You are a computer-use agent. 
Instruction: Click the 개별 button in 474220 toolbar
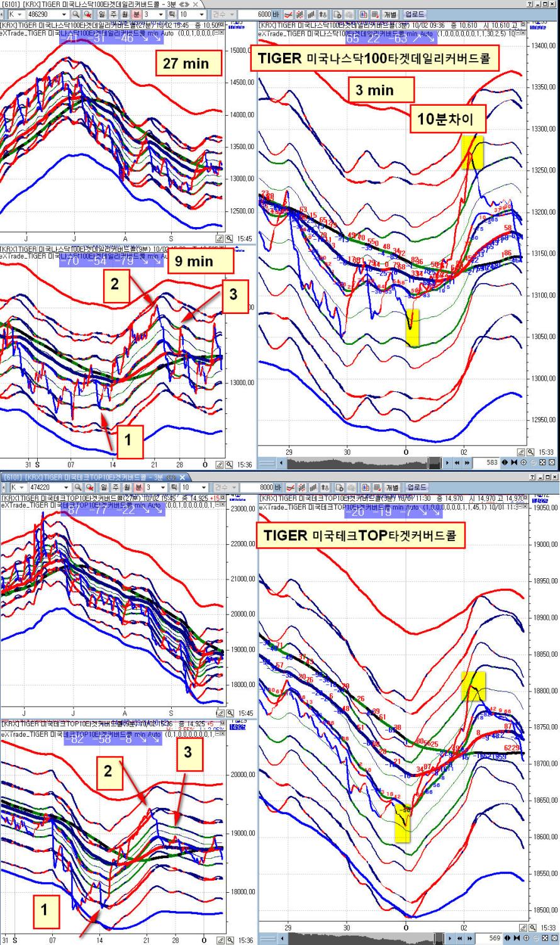pos(391,487)
